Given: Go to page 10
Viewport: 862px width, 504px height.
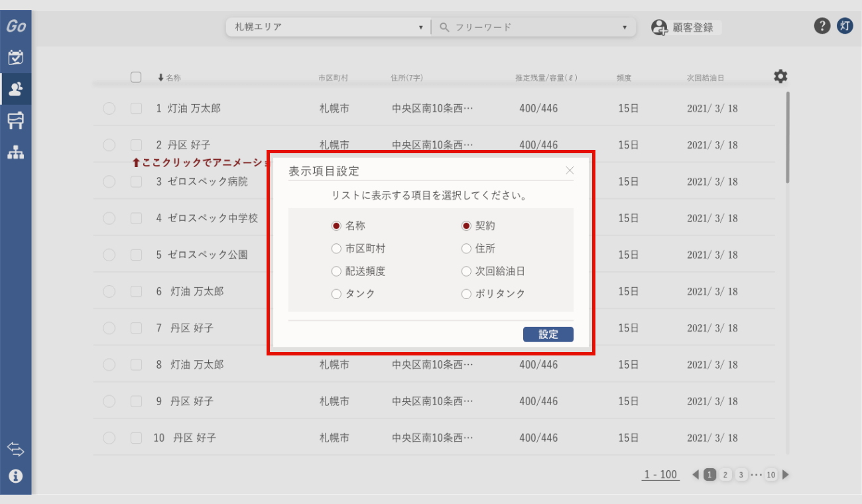Looking at the screenshot, I should [770, 475].
